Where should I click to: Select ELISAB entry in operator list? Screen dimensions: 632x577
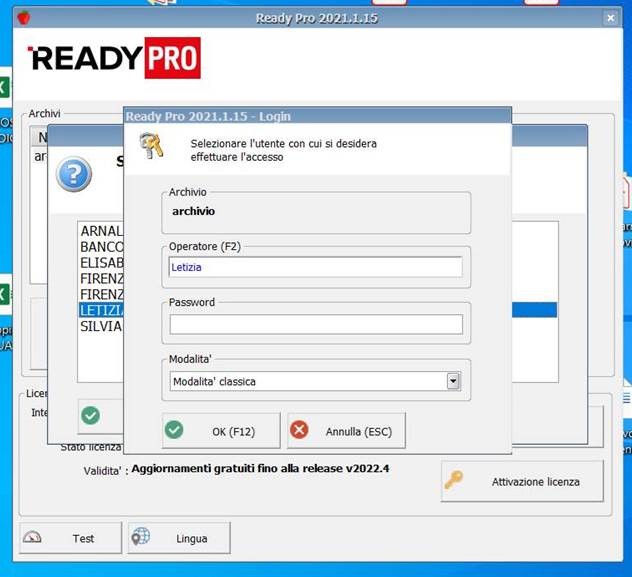101,263
